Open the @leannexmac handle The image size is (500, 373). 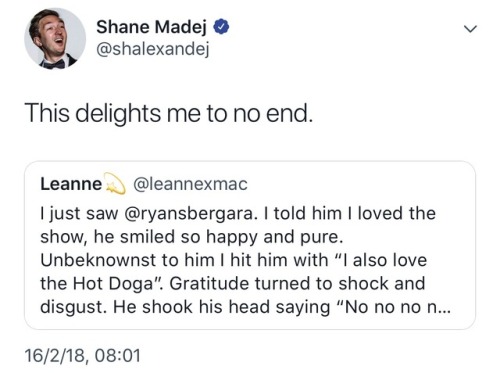(x=190, y=184)
